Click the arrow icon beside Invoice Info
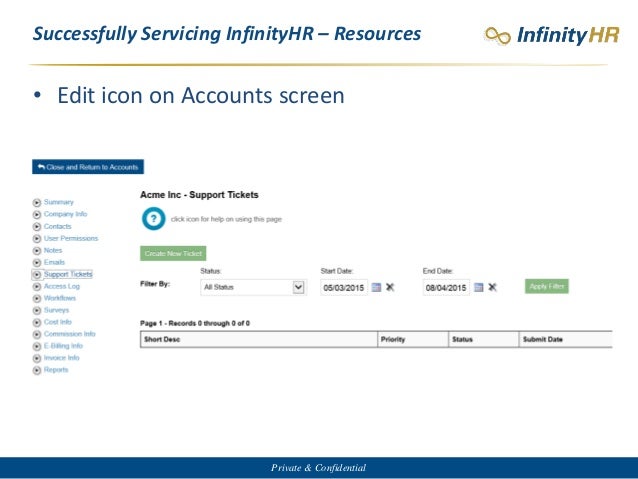Viewport: 638px width, 479px height. pos(37,358)
